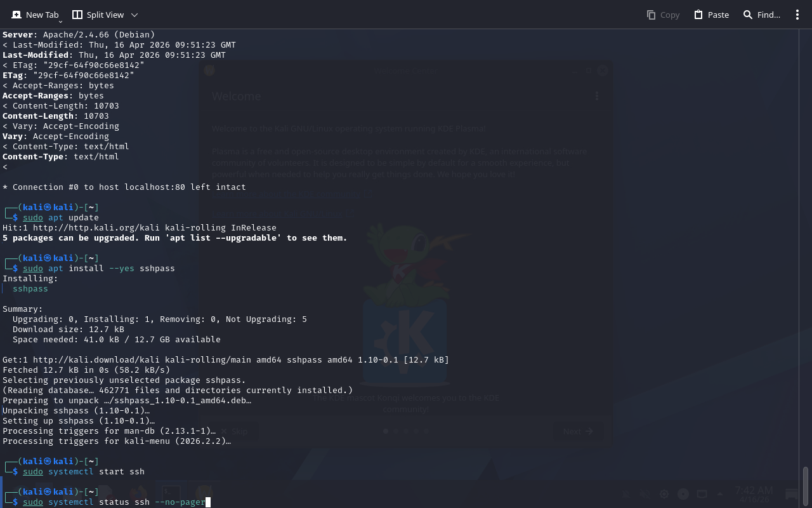Click the 'Summary:' line in apt output
The height and width of the screenshot is (508, 812).
(x=23, y=309)
